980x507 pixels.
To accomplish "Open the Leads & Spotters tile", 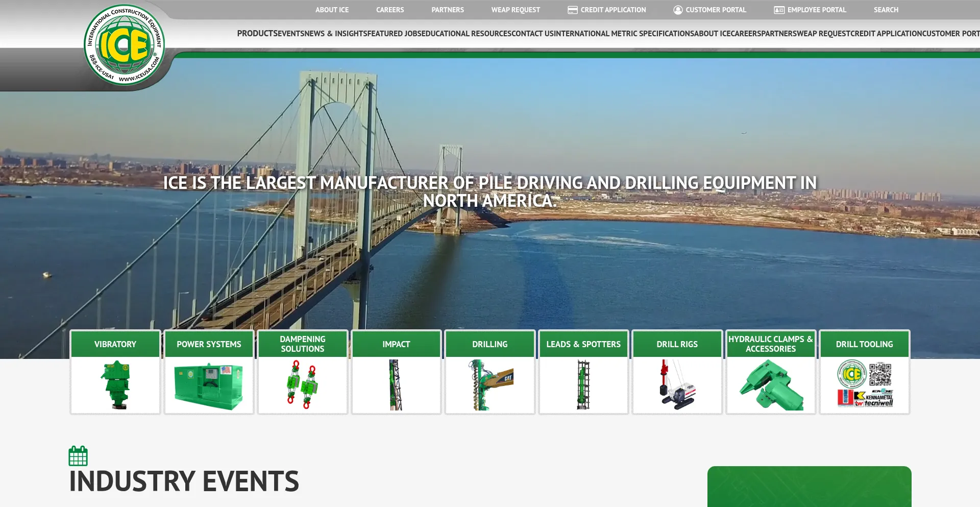I will 583,372.
